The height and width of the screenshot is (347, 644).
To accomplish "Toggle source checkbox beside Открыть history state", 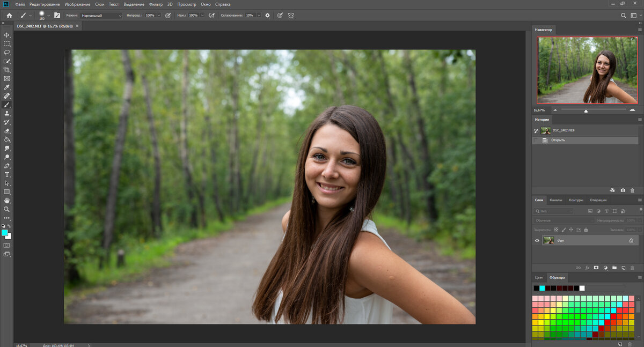I will point(536,140).
